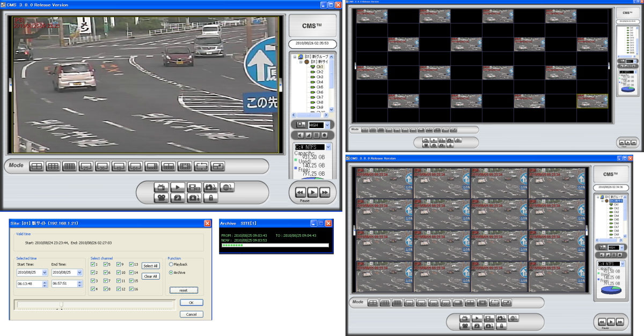Click the live TV icon in 16-camera CMS window
The width and height of the screenshot is (644, 336).
[464, 318]
